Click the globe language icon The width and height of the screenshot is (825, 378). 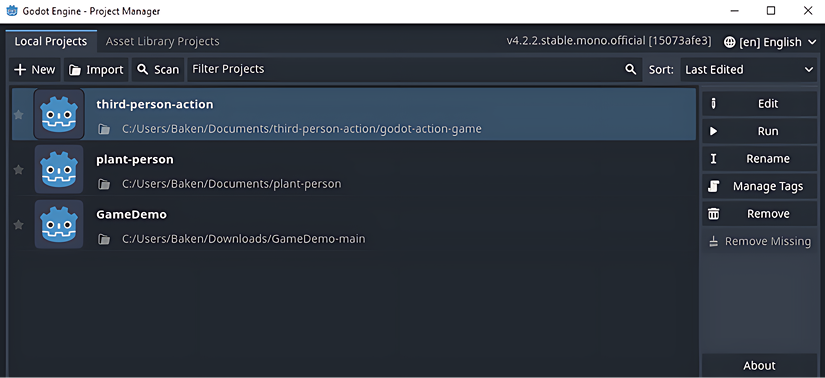[729, 42]
